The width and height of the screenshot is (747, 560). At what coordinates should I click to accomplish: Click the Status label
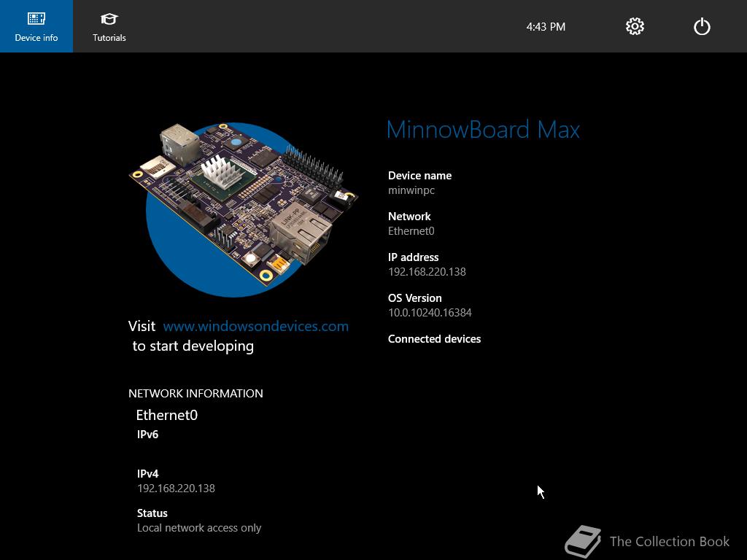[x=152, y=513]
